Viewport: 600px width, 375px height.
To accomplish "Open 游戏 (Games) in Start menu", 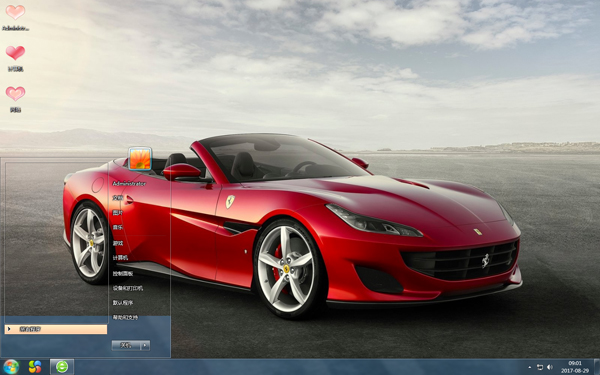I will point(117,243).
